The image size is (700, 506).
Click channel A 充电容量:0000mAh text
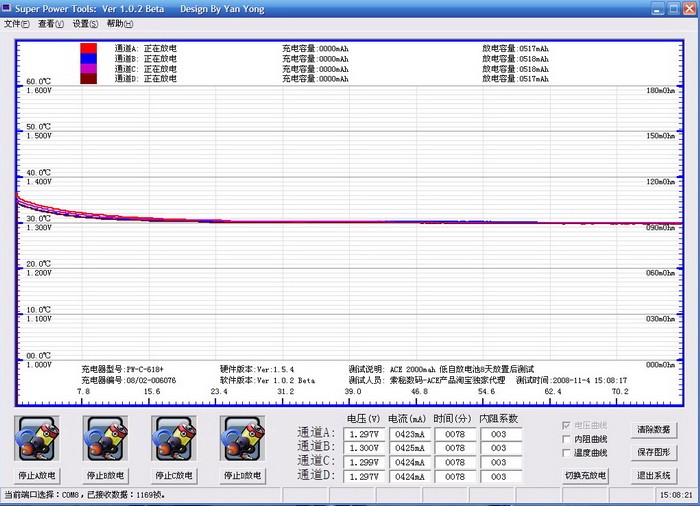(315, 49)
